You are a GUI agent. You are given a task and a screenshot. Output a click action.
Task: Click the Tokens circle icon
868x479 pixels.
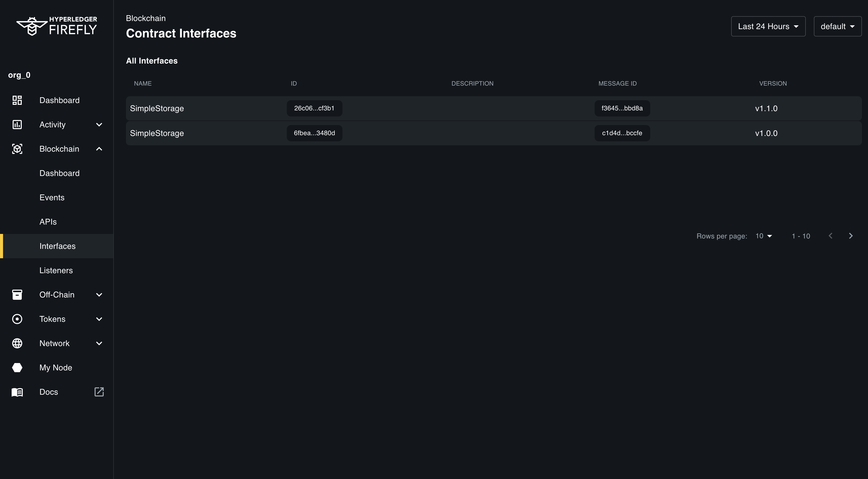17,319
